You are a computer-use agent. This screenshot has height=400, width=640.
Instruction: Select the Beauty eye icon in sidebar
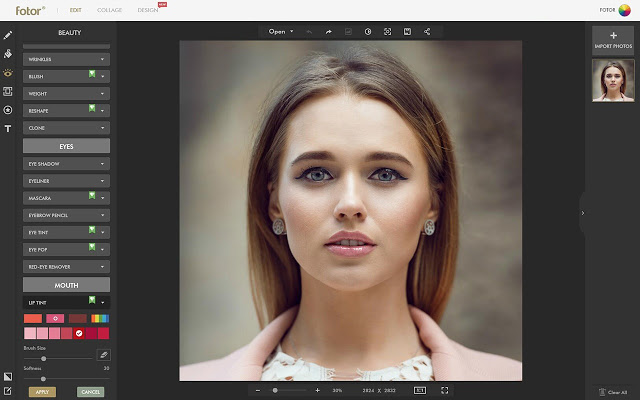point(8,73)
